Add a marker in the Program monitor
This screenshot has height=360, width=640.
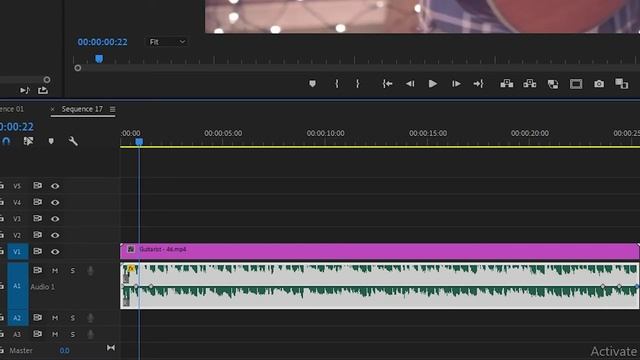[x=312, y=84]
